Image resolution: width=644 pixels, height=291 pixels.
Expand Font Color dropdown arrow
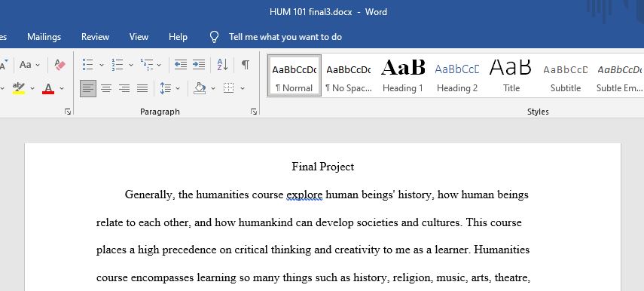(x=62, y=88)
